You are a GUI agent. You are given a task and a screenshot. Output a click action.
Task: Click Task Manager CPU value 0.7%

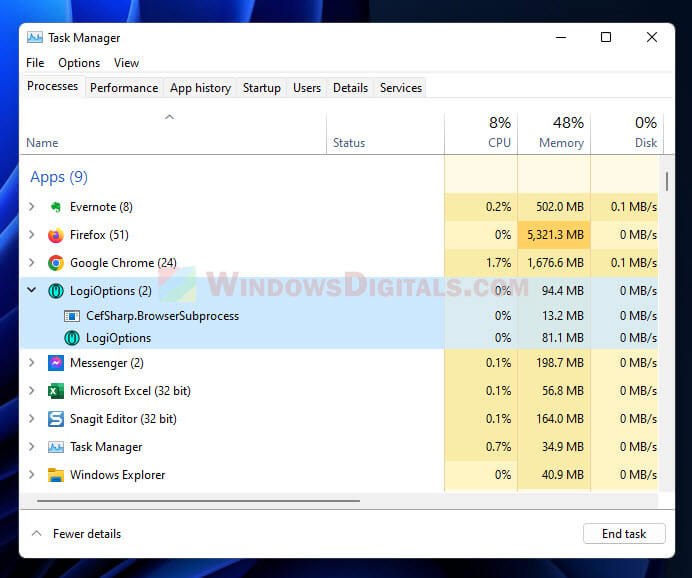(x=498, y=447)
